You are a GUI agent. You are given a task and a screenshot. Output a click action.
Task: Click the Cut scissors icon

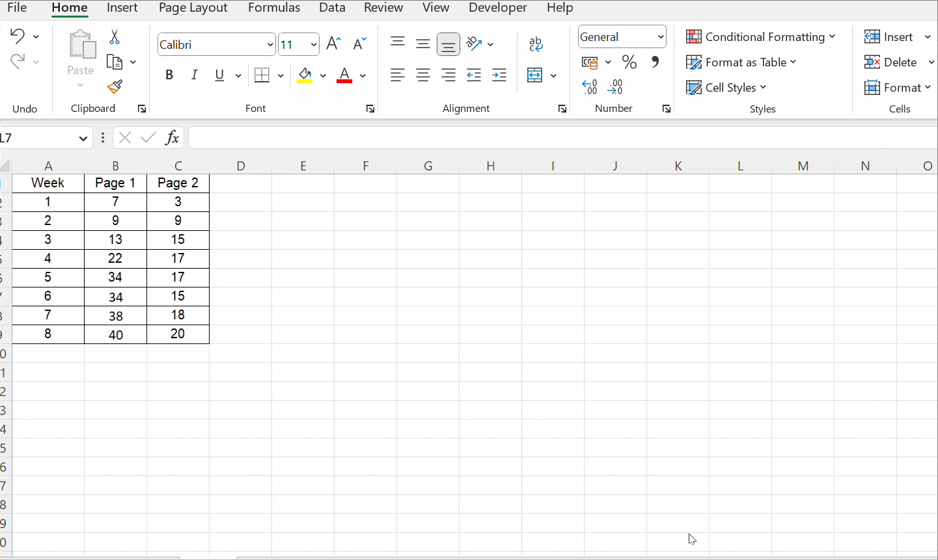point(114,37)
